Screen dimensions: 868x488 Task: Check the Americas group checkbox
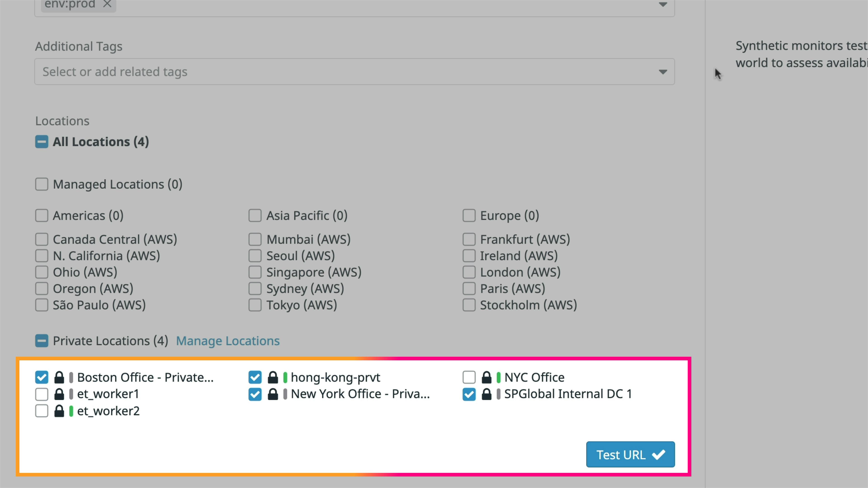(x=42, y=216)
